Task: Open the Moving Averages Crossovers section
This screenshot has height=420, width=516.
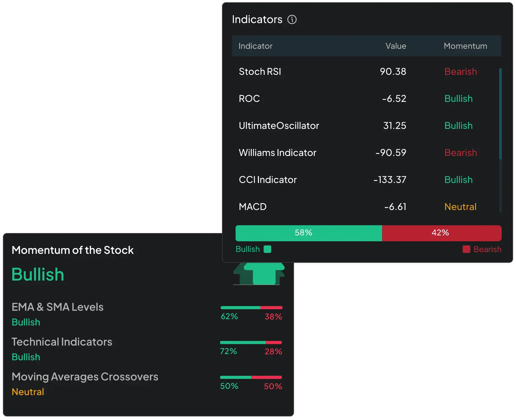Action: (147, 384)
